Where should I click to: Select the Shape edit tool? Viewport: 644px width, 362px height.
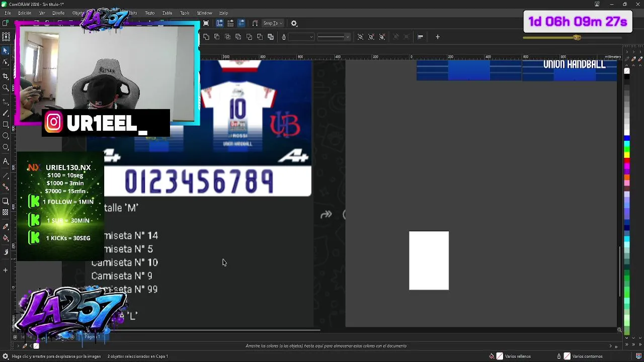(x=6, y=62)
